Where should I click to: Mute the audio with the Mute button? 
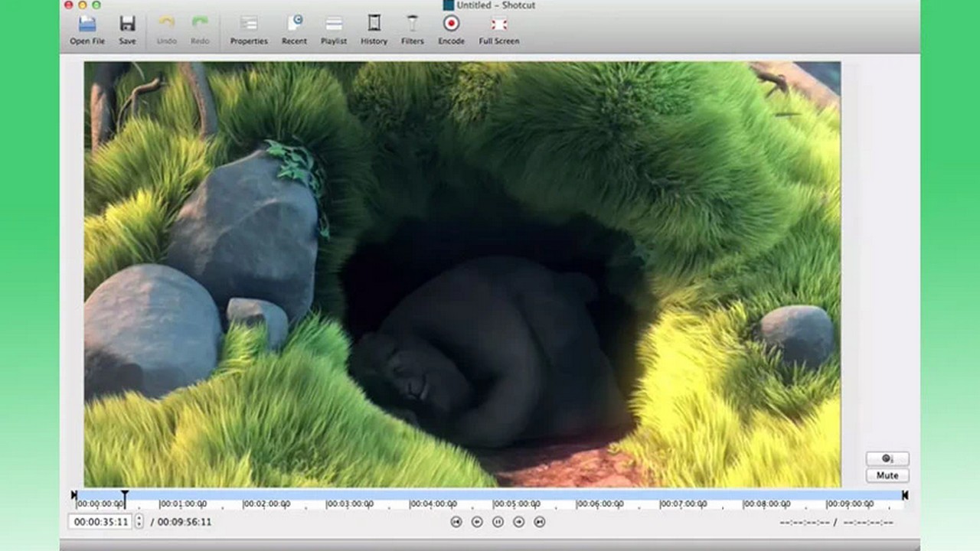[x=887, y=475]
